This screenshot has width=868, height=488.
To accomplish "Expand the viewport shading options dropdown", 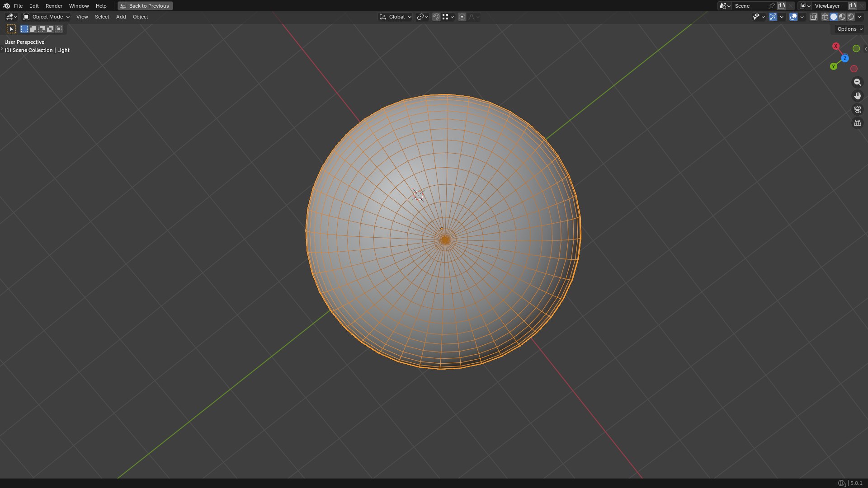I will coord(859,17).
